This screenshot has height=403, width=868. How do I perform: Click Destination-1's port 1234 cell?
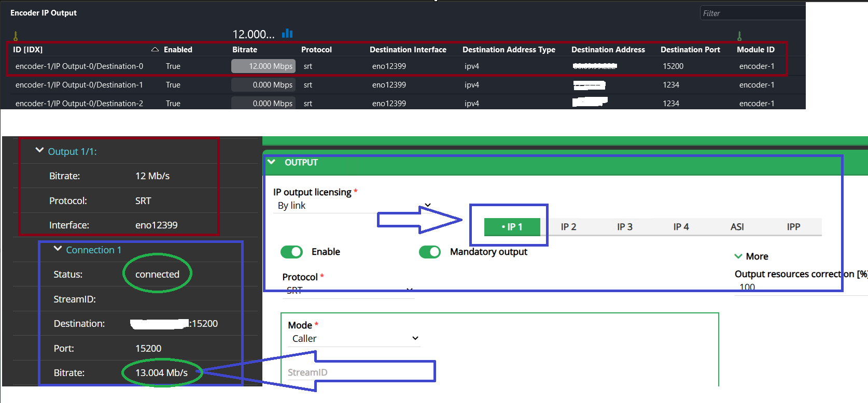pyautogui.click(x=671, y=85)
